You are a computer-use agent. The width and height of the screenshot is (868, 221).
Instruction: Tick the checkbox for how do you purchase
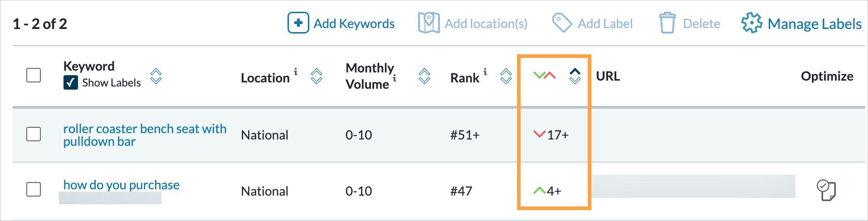pyautogui.click(x=34, y=189)
